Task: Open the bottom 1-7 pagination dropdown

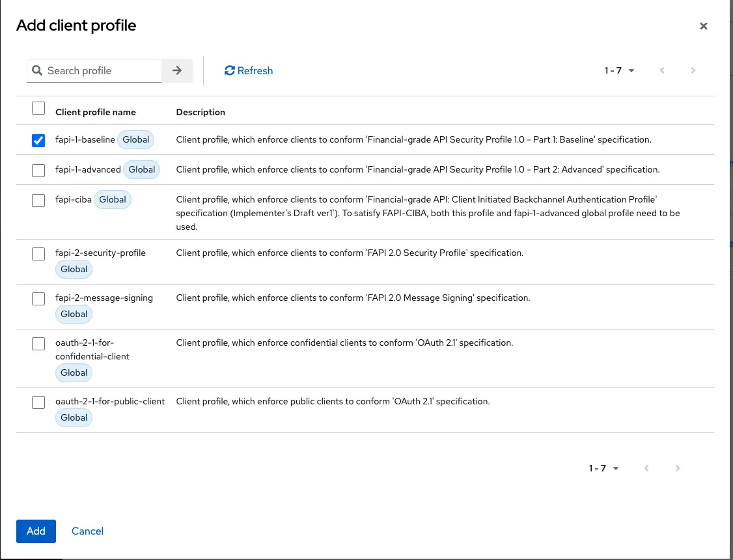Action: (603, 468)
